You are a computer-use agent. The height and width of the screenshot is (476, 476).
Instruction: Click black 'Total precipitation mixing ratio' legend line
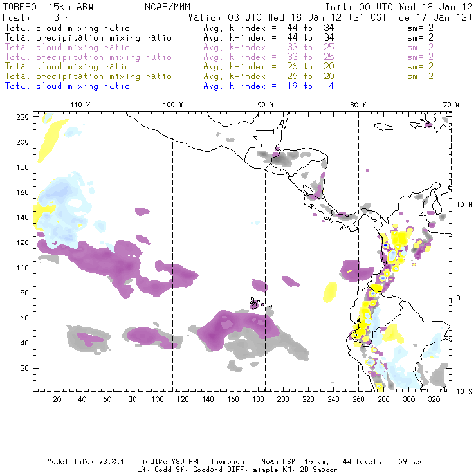(88, 38)
